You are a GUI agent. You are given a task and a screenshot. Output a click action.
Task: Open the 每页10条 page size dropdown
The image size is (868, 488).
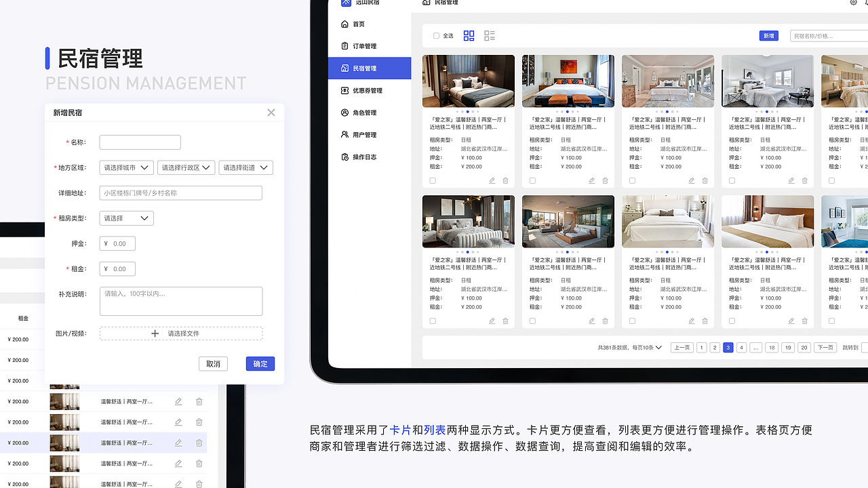pos(647,348)
